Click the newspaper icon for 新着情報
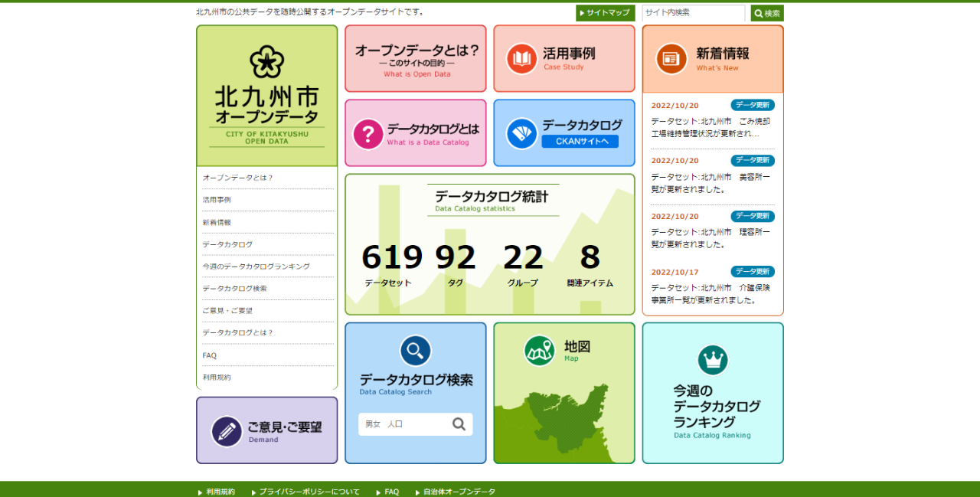This screenshot has width=980, height=497. [671, 59]
